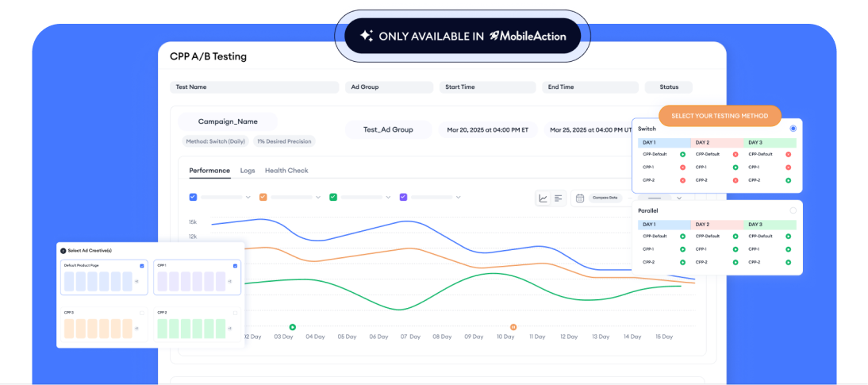Open the calendar date picker icon

(x=580, y=198)
